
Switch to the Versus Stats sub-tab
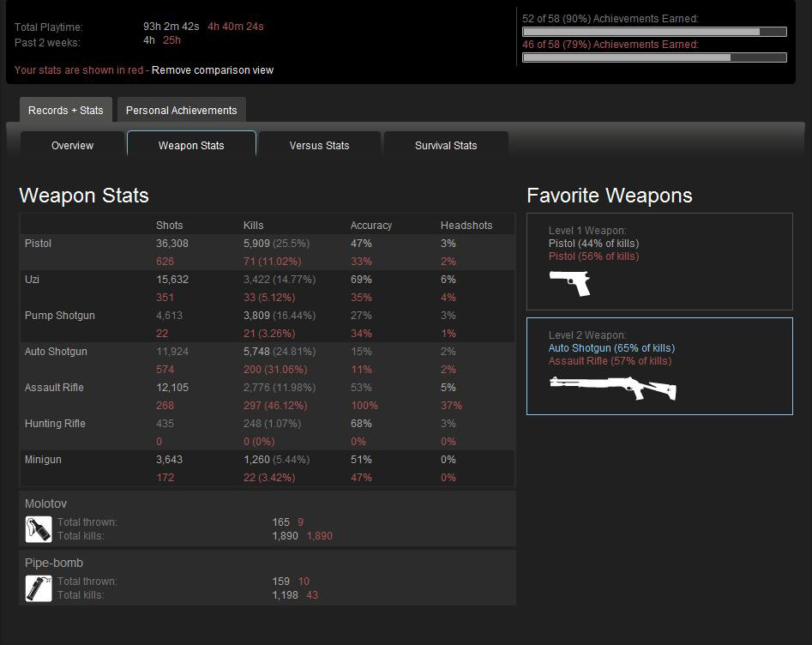320,145
